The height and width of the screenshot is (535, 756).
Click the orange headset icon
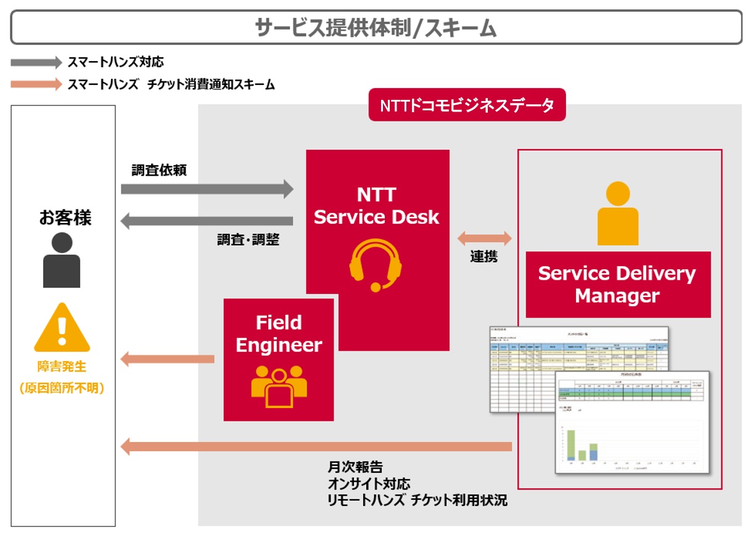click(x=375, y=265)
